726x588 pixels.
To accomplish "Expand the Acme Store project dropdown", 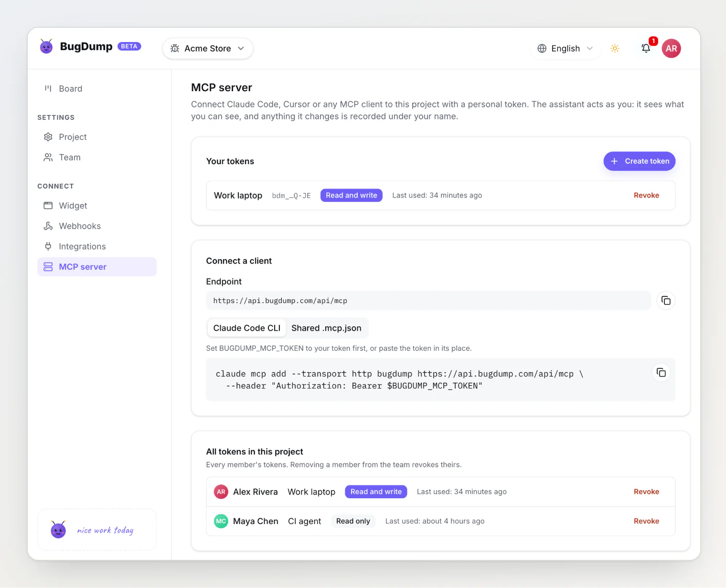I will click(x=208, y=48).
